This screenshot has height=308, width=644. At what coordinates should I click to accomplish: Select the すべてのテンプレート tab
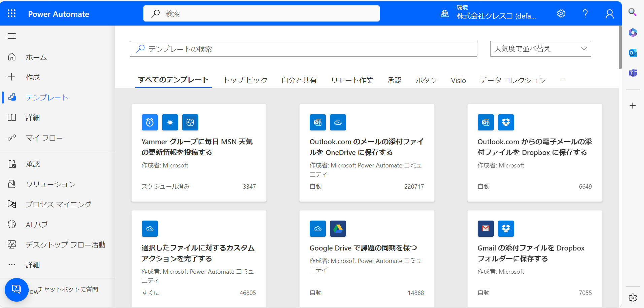[x=173, y=80]
